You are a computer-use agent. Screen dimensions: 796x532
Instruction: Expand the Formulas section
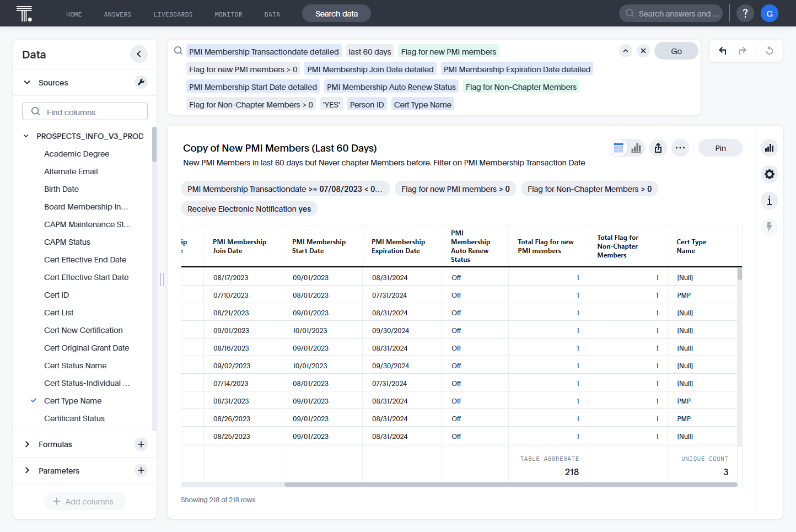tap(27, 444)
